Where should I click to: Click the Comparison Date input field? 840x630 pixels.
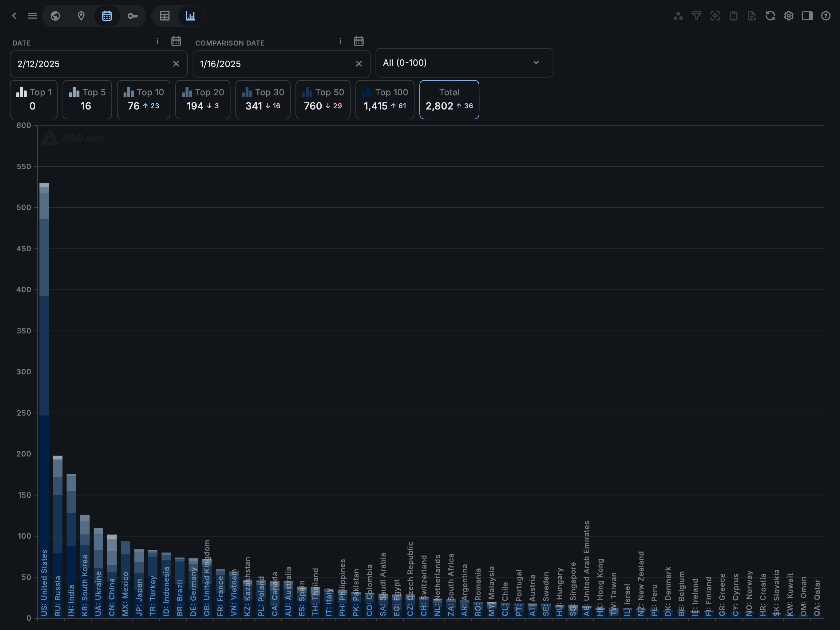pyautogui.click(x=273, y=64)
